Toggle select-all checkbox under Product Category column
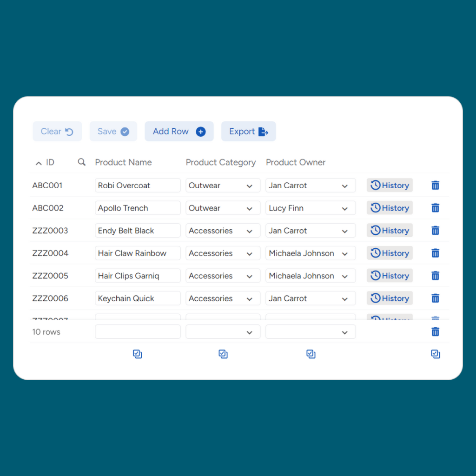This screenshot has width=476, height=476. (x=223, y=354)
